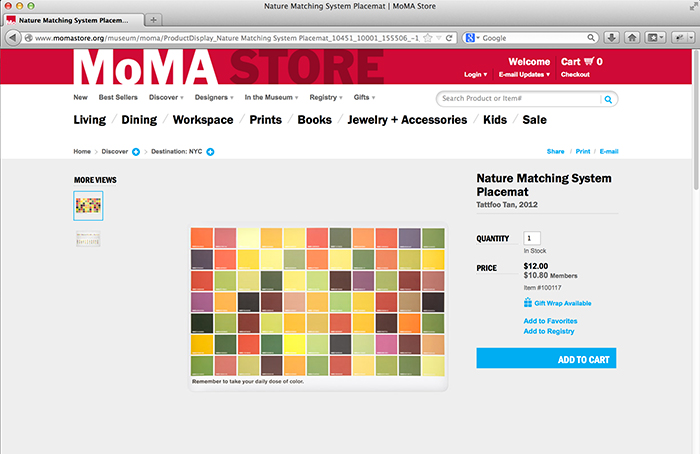
Task: Open the Registry dropdown menu
Action: click(x=325, y=98)
